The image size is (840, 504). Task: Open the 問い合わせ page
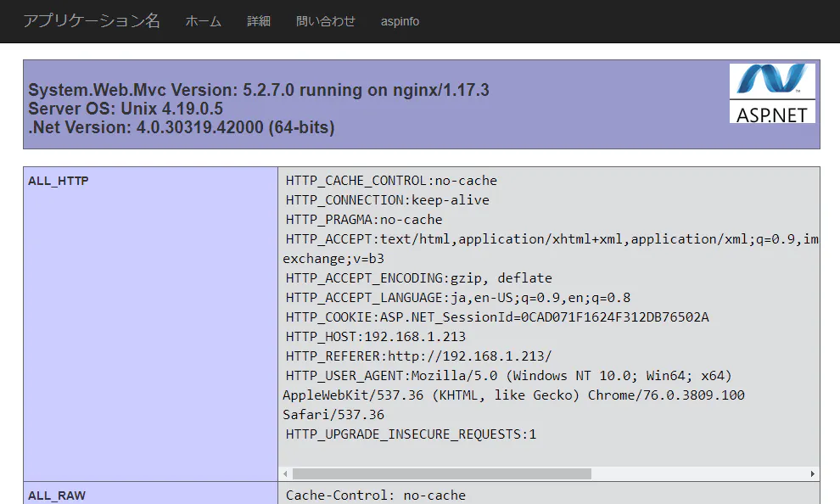tap(325, 22)
